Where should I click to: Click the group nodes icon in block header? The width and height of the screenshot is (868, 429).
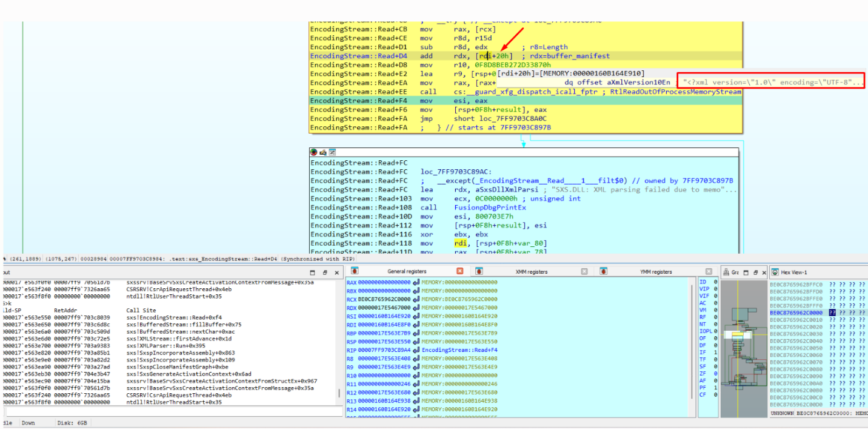pyautogui.click(x=332, y=152)
